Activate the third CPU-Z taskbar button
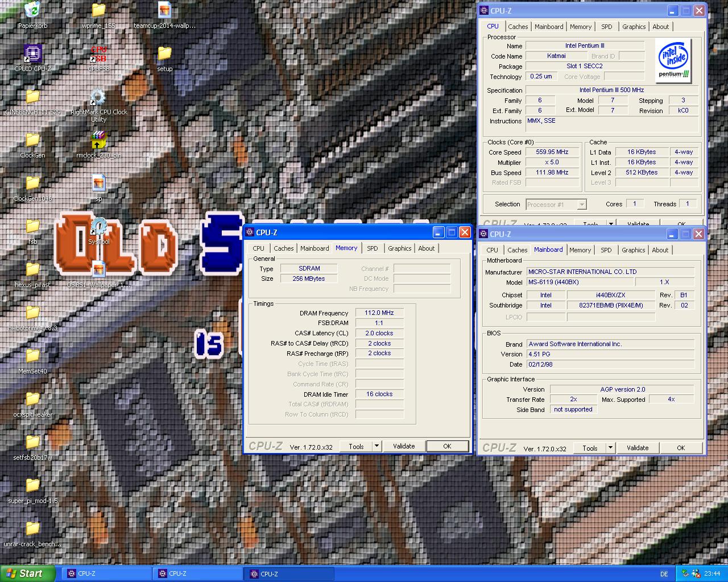Viewport: 728px width, 582px height. [x=288, y=574]
